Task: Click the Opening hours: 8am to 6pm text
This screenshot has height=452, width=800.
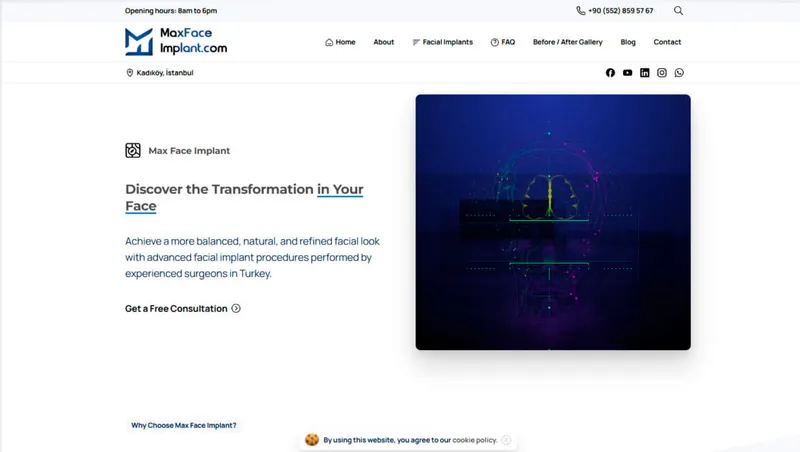Action: tap(171, 11)
